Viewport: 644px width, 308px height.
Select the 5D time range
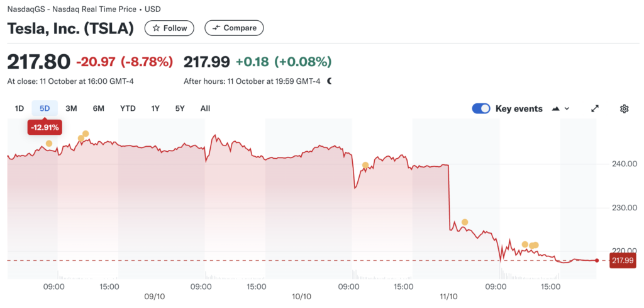tap(45, 108)
